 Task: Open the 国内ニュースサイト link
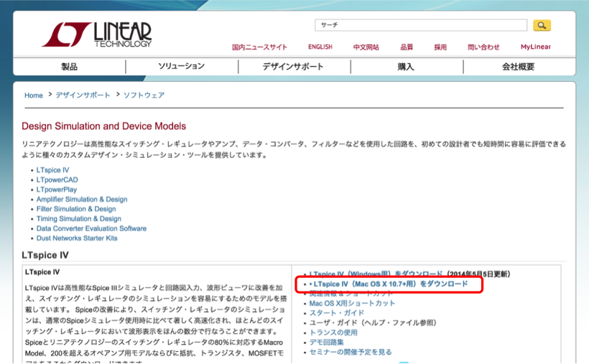(x=259, y=47)
